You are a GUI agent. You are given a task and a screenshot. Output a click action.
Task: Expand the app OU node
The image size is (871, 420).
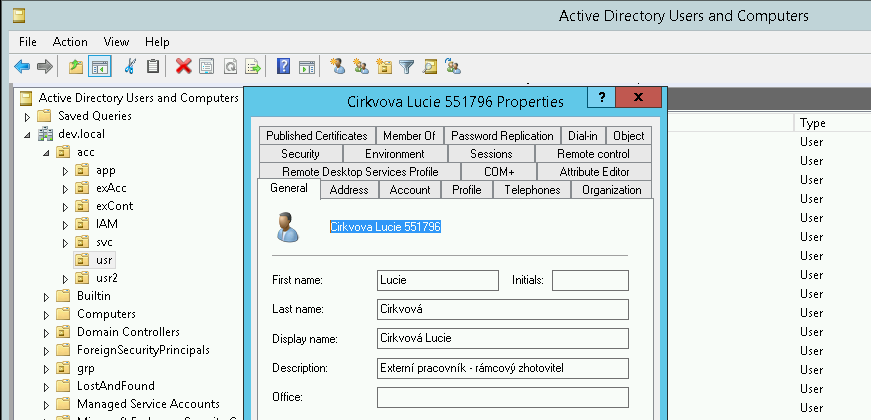tap(66, 171)
